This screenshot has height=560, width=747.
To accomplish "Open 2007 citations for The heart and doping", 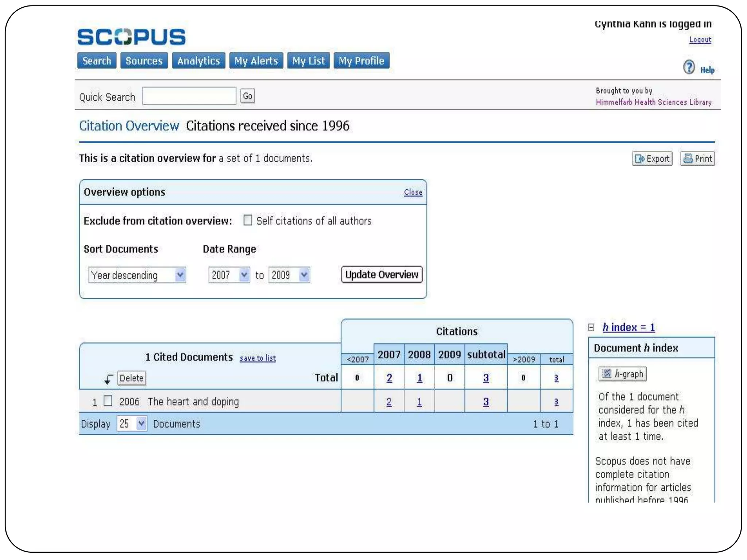I will coord(389,402).
